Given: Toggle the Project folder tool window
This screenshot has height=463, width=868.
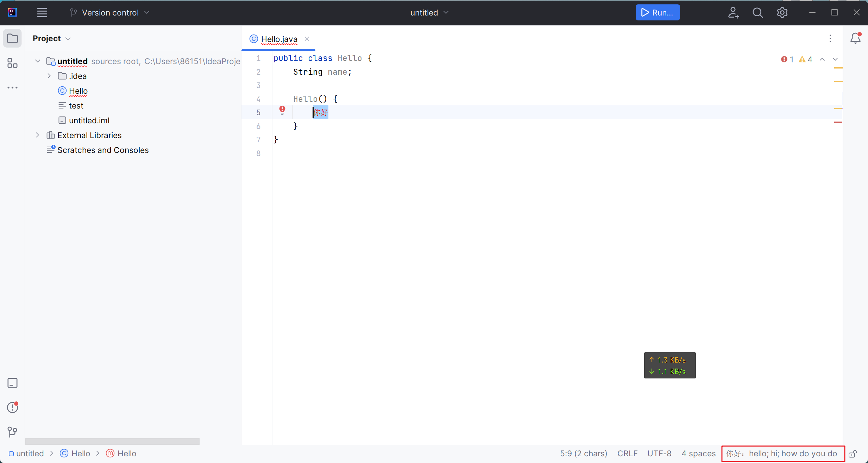Looking at the screenshot, I should click(12, 38).
